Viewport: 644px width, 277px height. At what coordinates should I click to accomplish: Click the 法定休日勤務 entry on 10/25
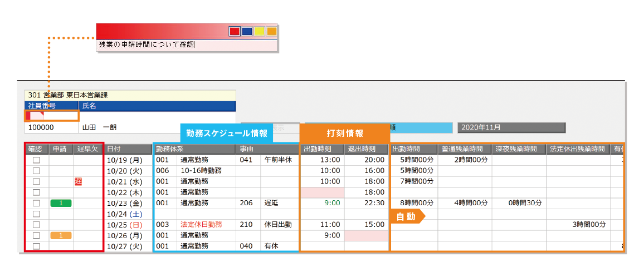[x=201, y=225]
